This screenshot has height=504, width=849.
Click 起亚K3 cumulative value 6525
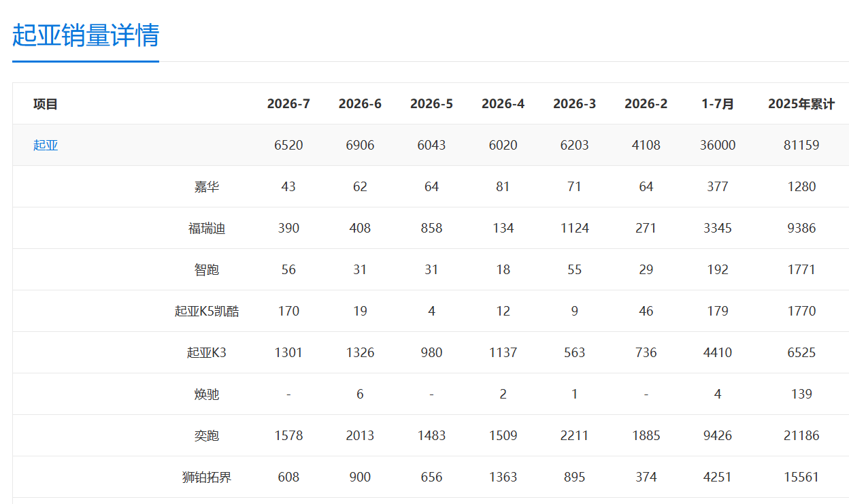point(801,352)
